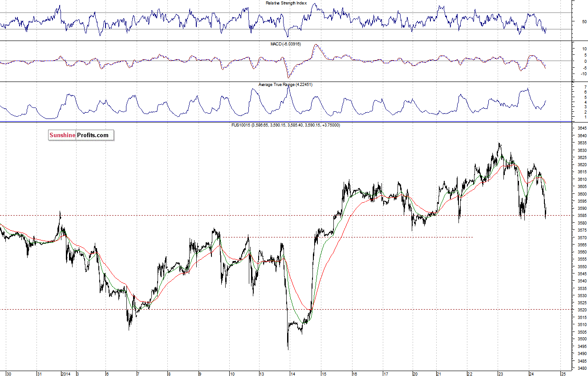This screenshot has width=588, height=376.
Task: Click the 30 date label on time axis
Action: (x=9, y=373)
